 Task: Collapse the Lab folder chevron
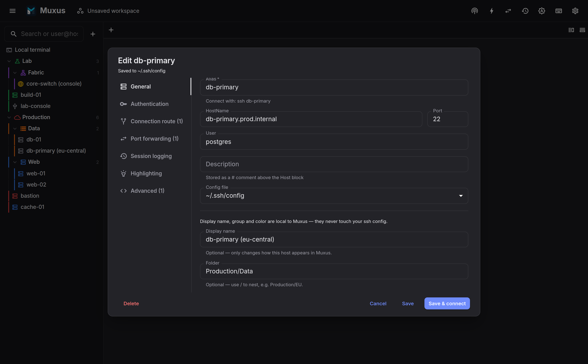click(x=9, y=61)
